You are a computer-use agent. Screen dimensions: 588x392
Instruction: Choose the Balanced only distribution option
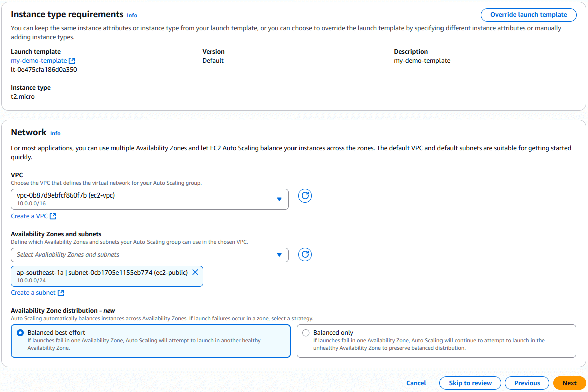[x=306, y=333]
